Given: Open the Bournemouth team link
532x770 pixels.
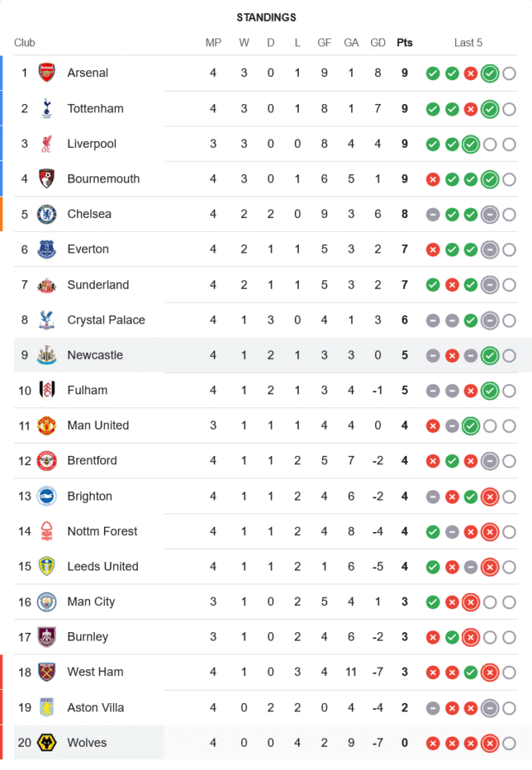Looking at the screenshot, I should click(x=103, y=179).
